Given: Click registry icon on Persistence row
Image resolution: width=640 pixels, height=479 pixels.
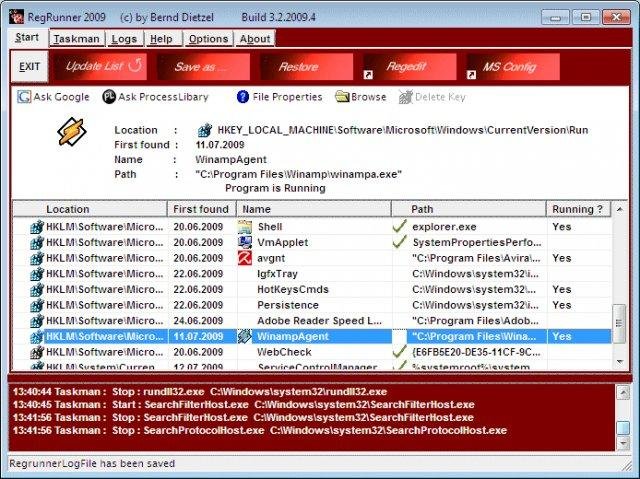Looking at the screenshot, I should (x=37, y=305).
